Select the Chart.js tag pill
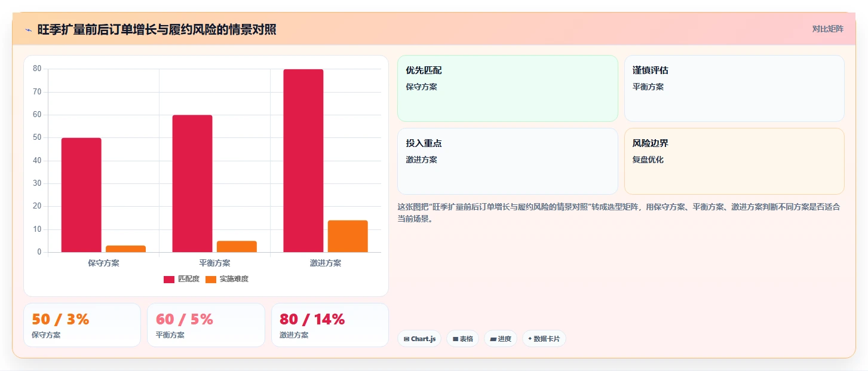868x371 pixels. tap(419, 339)
